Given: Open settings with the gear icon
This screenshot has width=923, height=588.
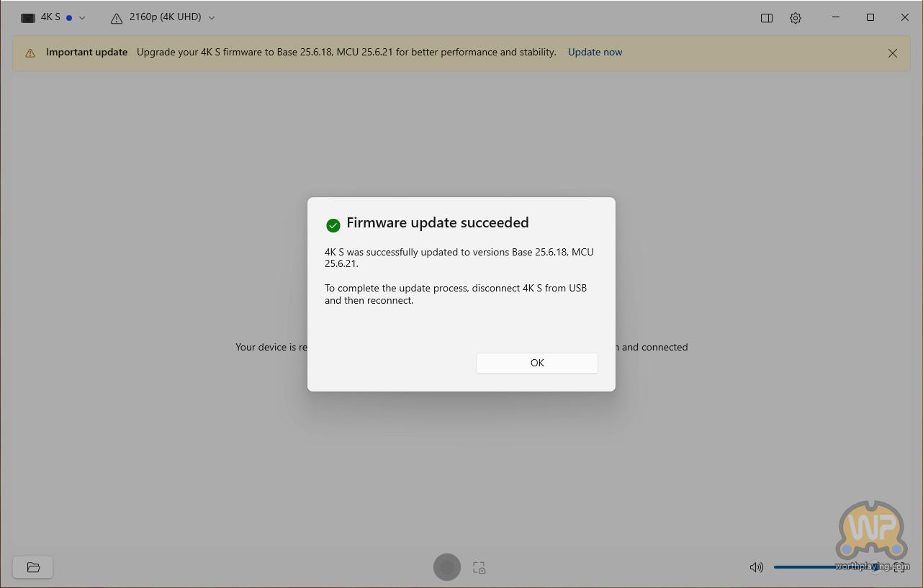Looking at the screenshot, I should click(795, 18).
